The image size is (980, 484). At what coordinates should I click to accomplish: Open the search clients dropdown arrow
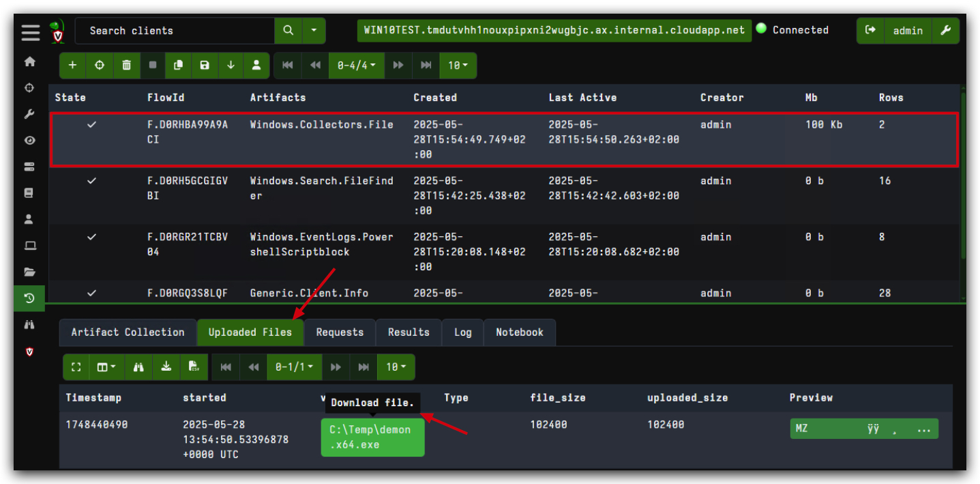click(x=314, y=31)
